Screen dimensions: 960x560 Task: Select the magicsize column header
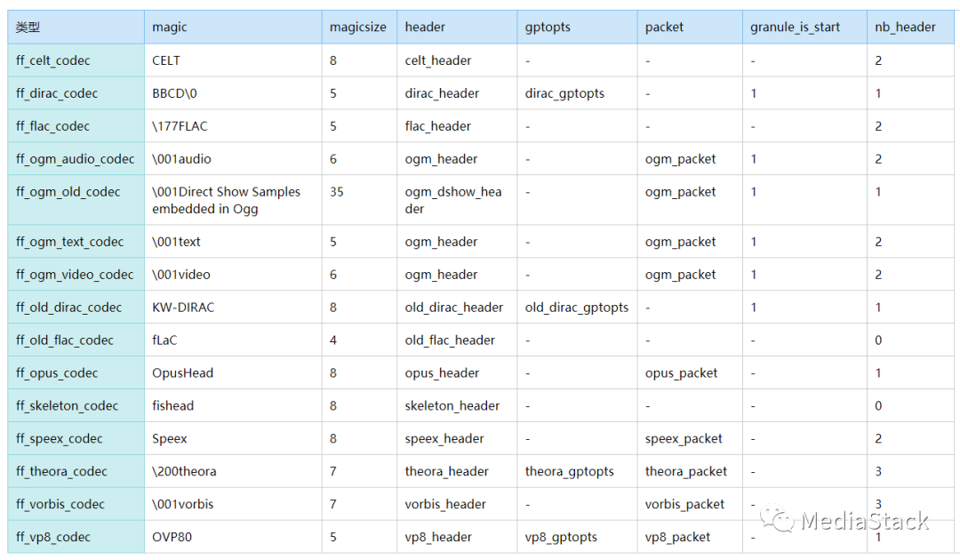click(x=357, y=27)
